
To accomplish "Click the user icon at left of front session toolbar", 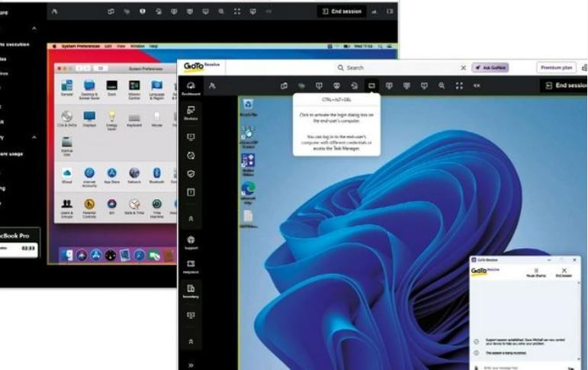I will pyautogui.click(x=212, y=86).
